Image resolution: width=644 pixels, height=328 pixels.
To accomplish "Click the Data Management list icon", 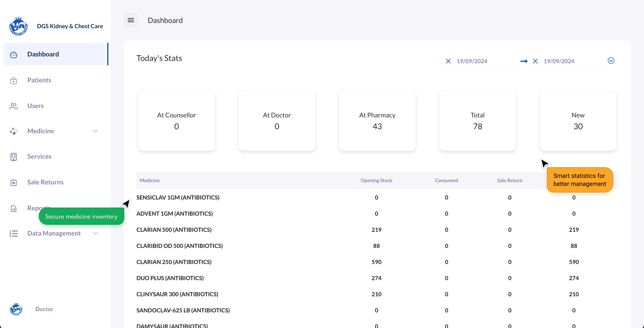I will pyautogui.click(x=13, y=233).
